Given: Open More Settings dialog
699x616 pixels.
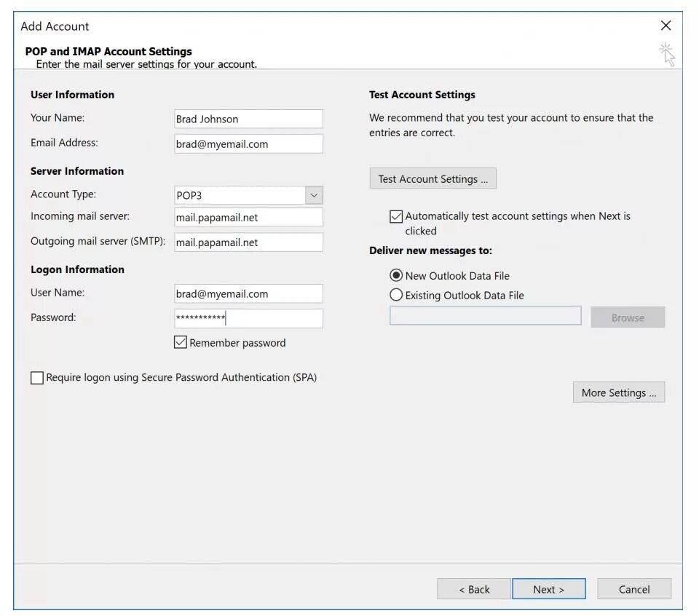Looking at the screenshot, I should click(619, 392).
